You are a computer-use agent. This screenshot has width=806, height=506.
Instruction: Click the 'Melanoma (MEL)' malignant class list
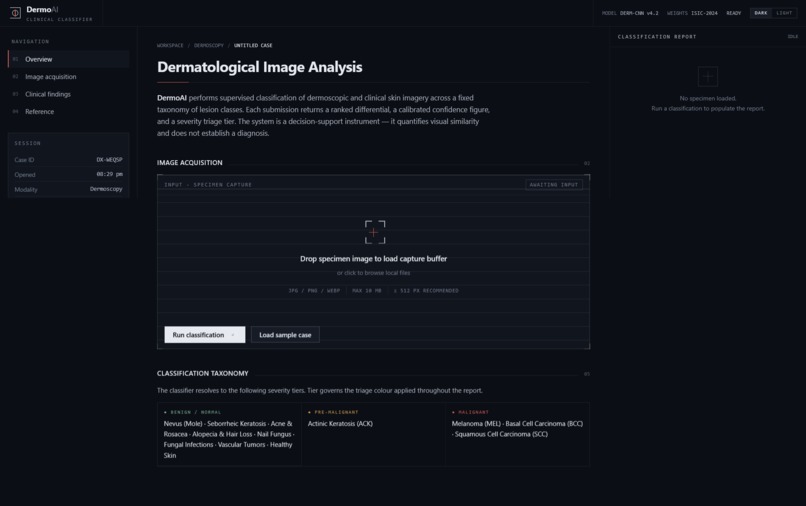[x=517, y=429]
